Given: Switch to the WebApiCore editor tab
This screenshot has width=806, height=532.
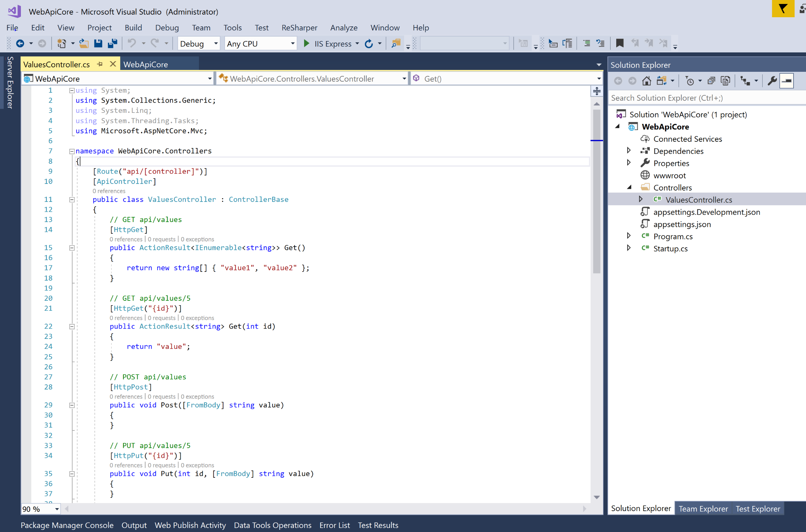Looking at the screenshot, I should [x=145, y=64].
